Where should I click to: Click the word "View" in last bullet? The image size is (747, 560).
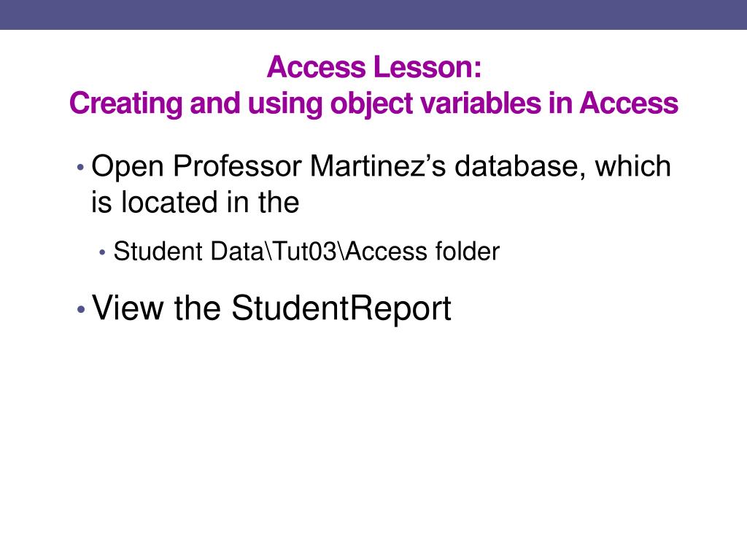tap(128, 308)
